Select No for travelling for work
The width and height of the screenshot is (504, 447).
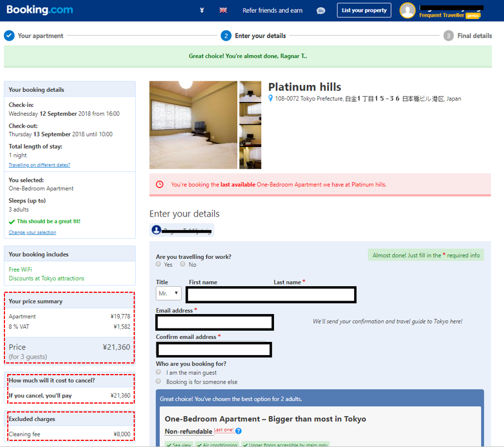pyautogui.click(x=183, y=264)
